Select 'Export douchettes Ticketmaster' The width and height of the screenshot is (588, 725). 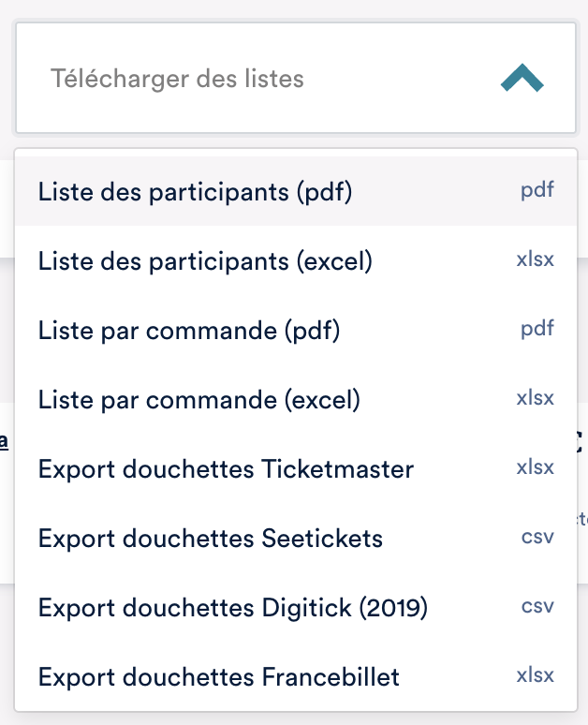[226, 469]
